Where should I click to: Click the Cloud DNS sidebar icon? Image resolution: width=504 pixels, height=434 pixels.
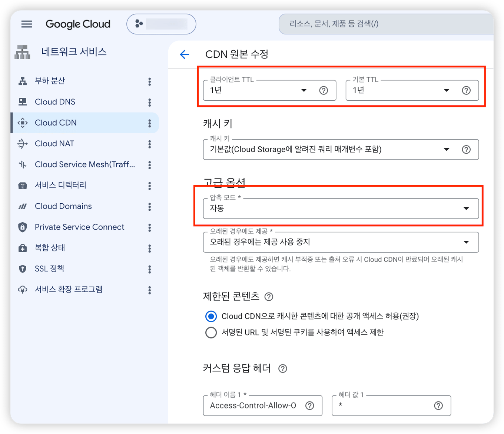coord(23,102)
